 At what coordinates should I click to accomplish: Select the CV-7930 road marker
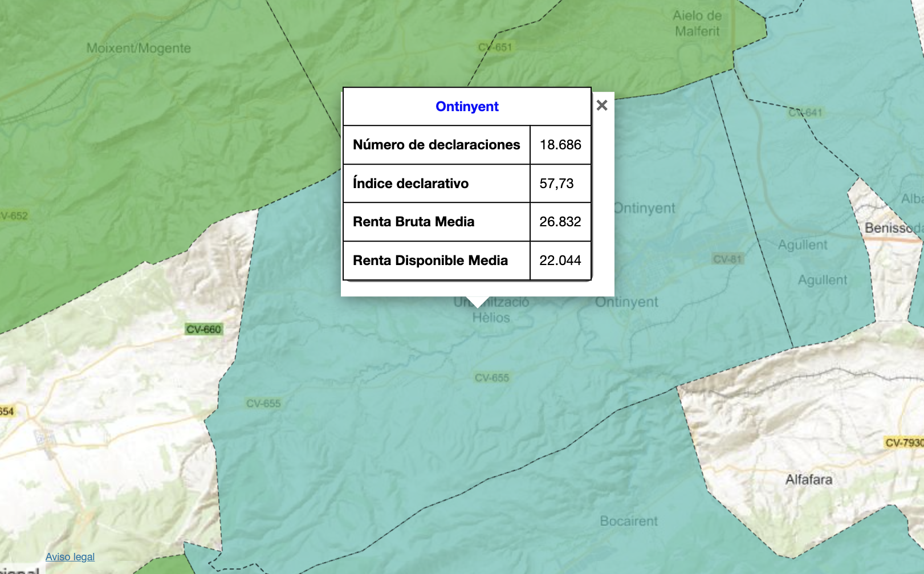[904, 442]
